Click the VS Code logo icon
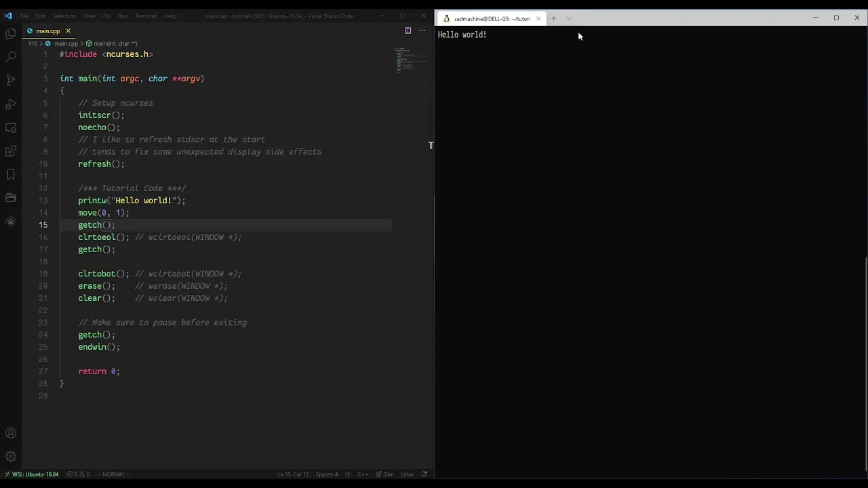 [x=8, y=16]
